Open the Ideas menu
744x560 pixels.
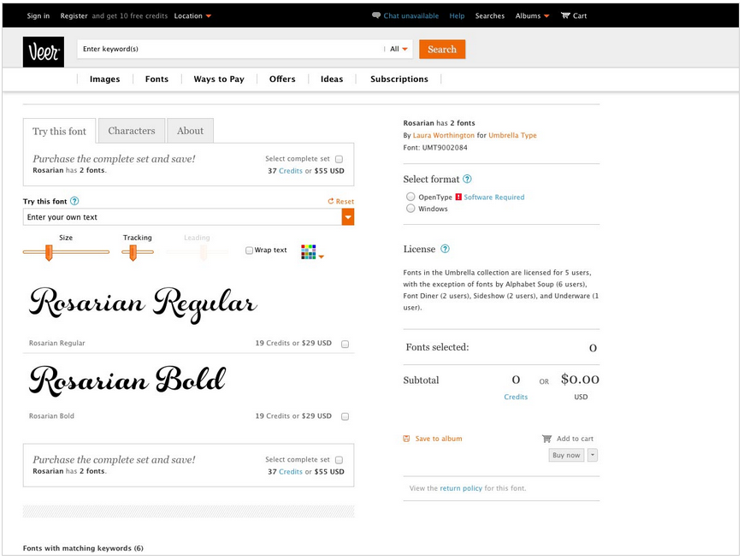(332, 80)
